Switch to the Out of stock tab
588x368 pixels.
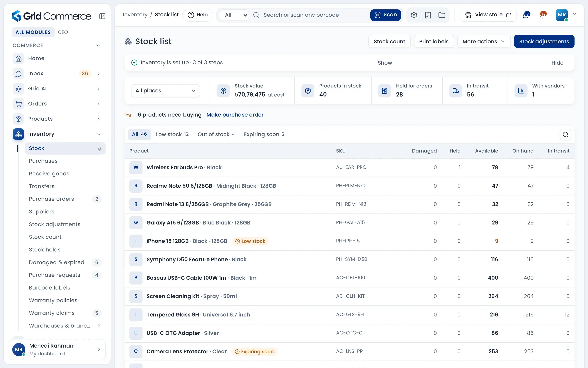(x=216, y=134)
